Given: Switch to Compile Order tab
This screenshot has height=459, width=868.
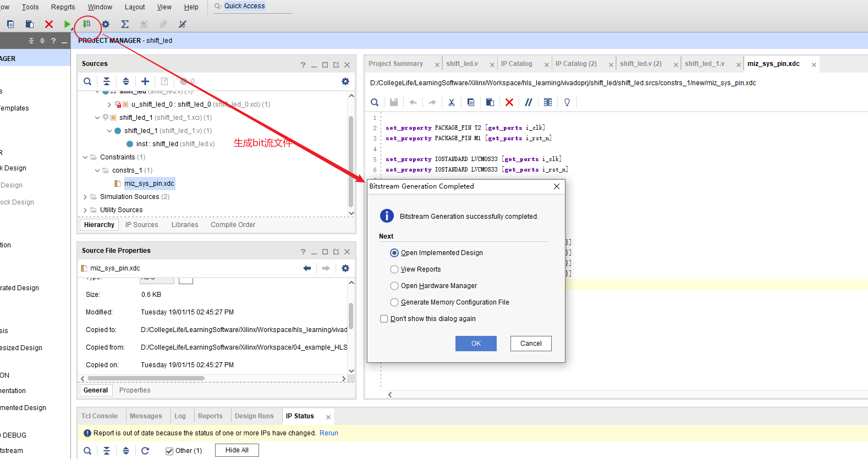Looking at the screenshot, I should [233, 225].
